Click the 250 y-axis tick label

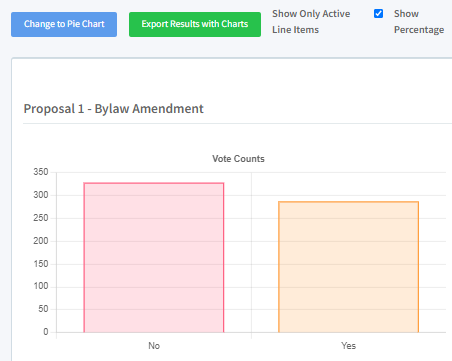41,218
